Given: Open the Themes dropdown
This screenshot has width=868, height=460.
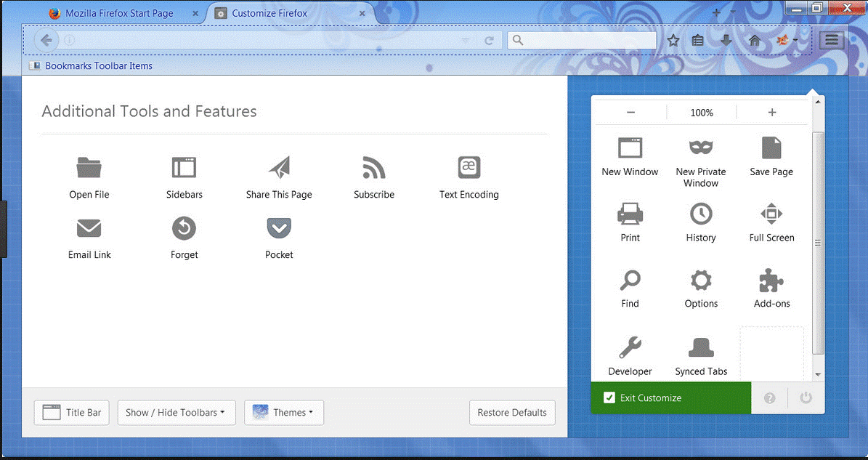Looking at the screenshot, I should pos(284,412).
